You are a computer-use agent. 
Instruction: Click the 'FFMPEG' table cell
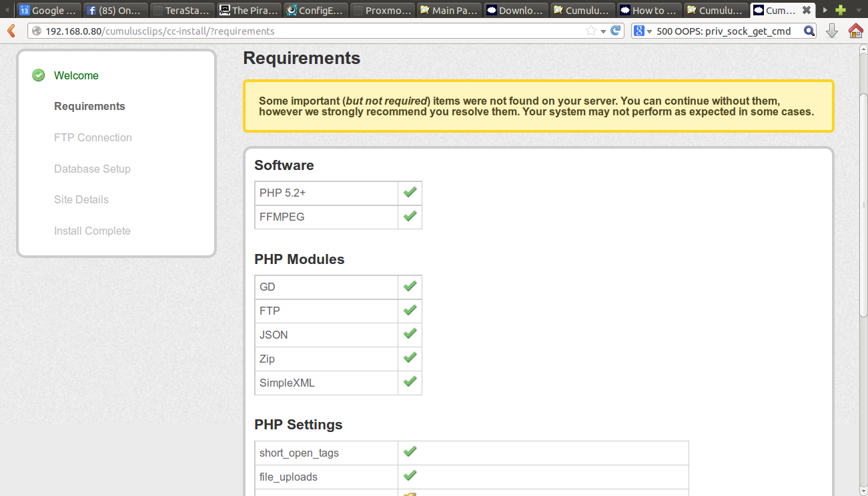326,217
